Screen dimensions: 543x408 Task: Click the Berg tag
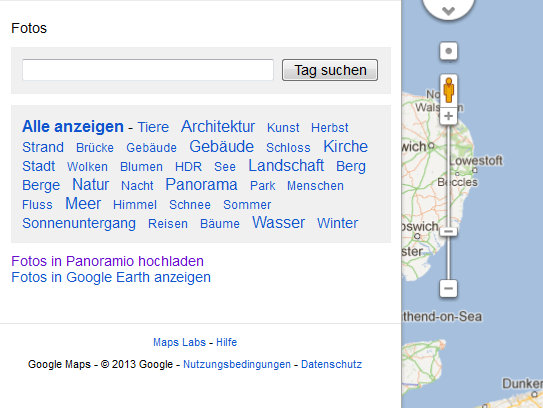(351, 167)
